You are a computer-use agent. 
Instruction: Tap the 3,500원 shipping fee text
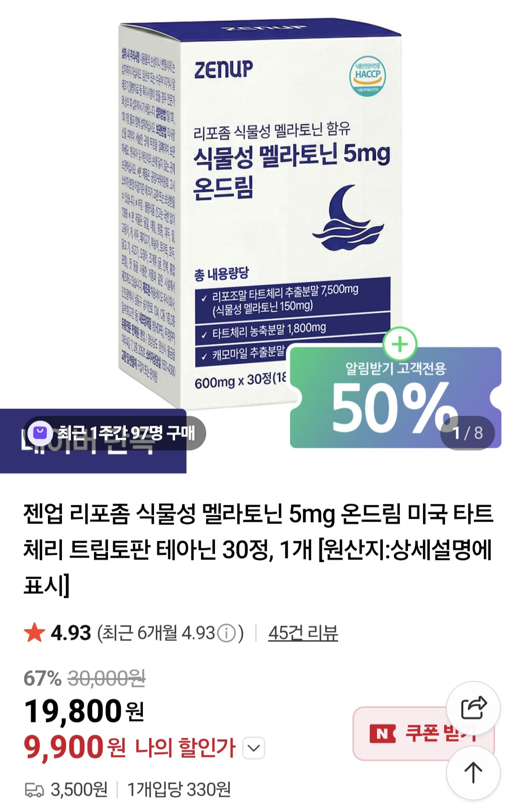click(x=79, y=790)
